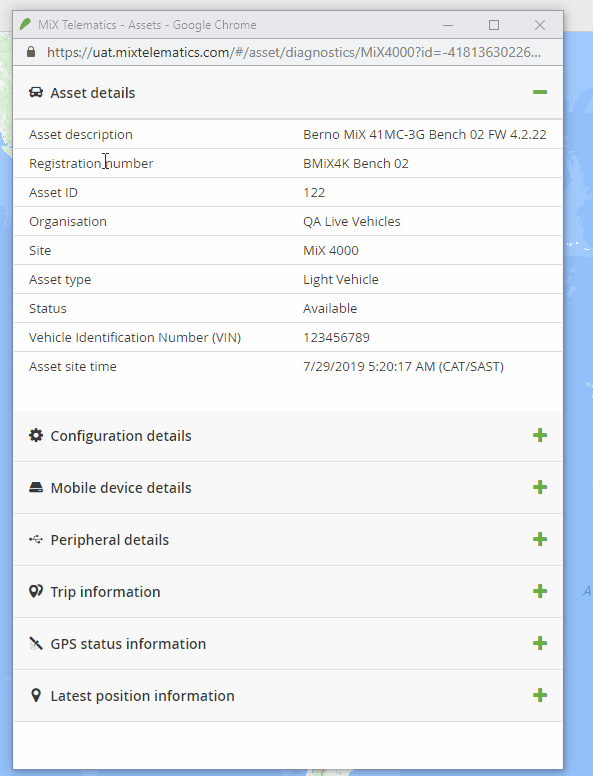Click the organisation value QA Live Vehicles
593x776 pixels.
(351, 222)
